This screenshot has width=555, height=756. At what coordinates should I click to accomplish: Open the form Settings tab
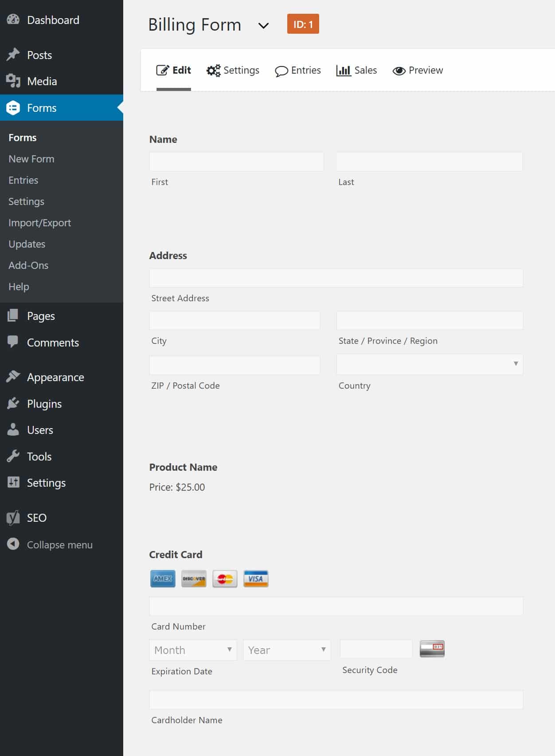pyautogui.click(x=233, y=71)
